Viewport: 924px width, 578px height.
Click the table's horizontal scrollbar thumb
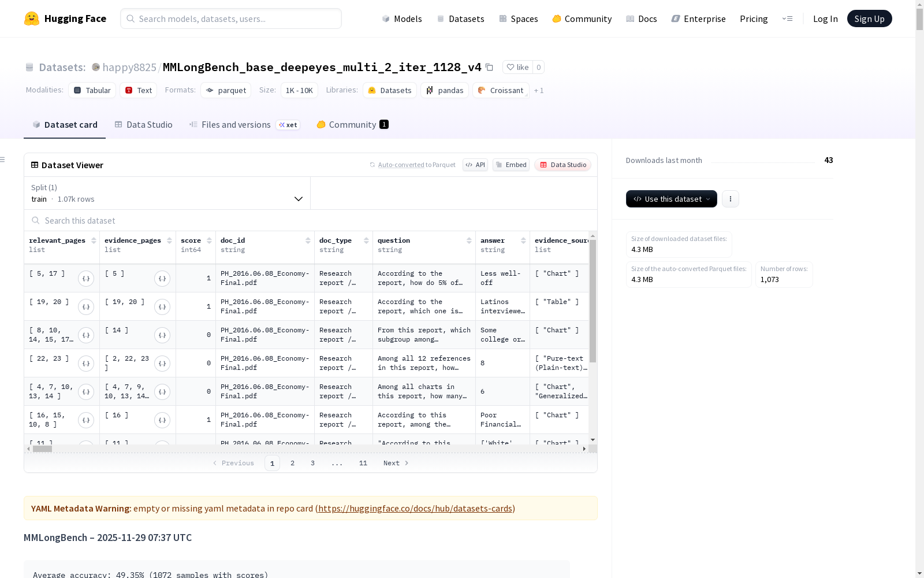coord(42,449)
